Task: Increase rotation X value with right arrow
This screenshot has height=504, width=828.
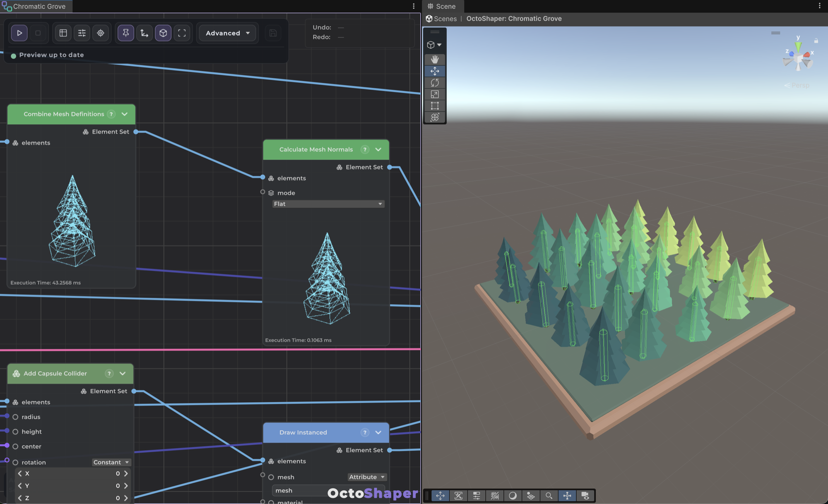Action: coord(126,473)
